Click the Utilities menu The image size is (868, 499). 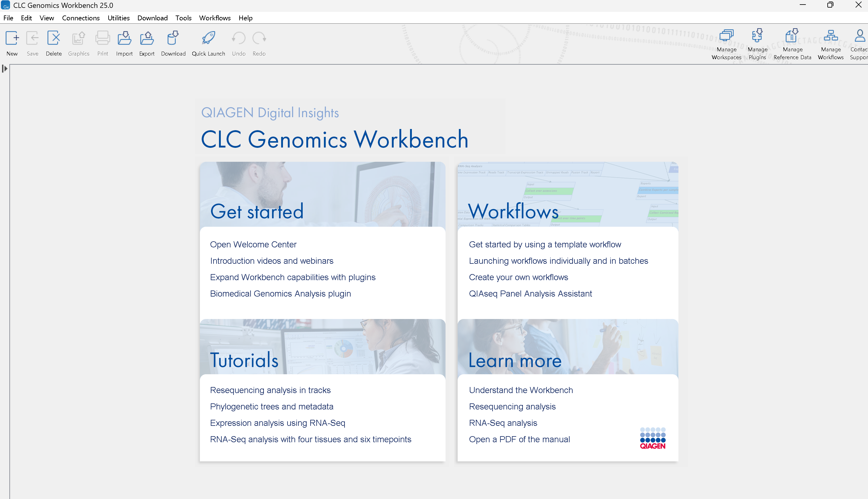pos(118,17)
